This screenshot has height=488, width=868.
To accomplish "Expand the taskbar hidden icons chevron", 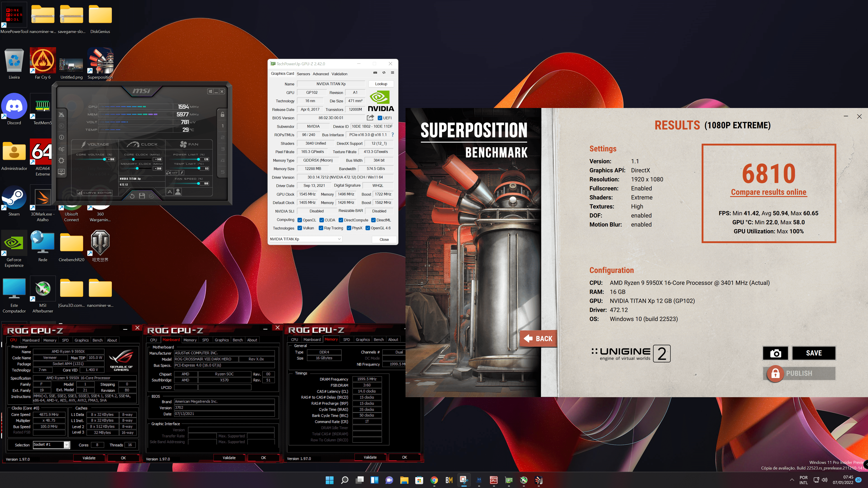I will [792, 480].
